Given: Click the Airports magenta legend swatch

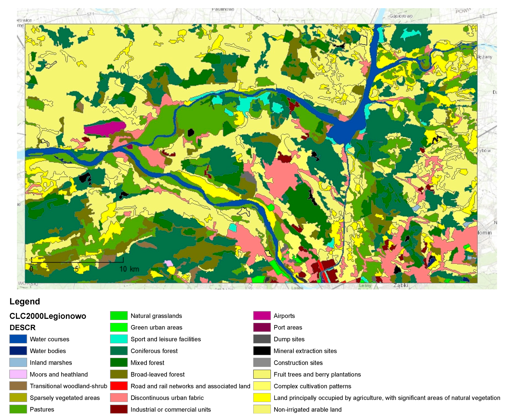Looking at the screenshot, I should pyautogui.click(x=262, y=315).
